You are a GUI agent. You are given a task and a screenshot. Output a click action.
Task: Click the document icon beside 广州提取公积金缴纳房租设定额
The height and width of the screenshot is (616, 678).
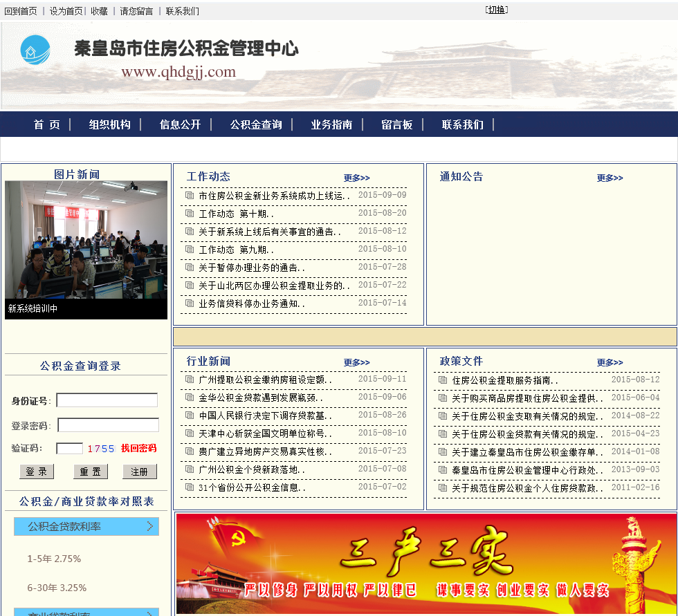click(190, 380)
